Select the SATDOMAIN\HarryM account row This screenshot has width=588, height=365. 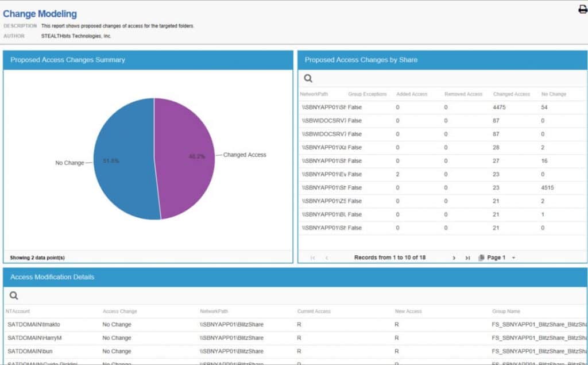point(34,338)
